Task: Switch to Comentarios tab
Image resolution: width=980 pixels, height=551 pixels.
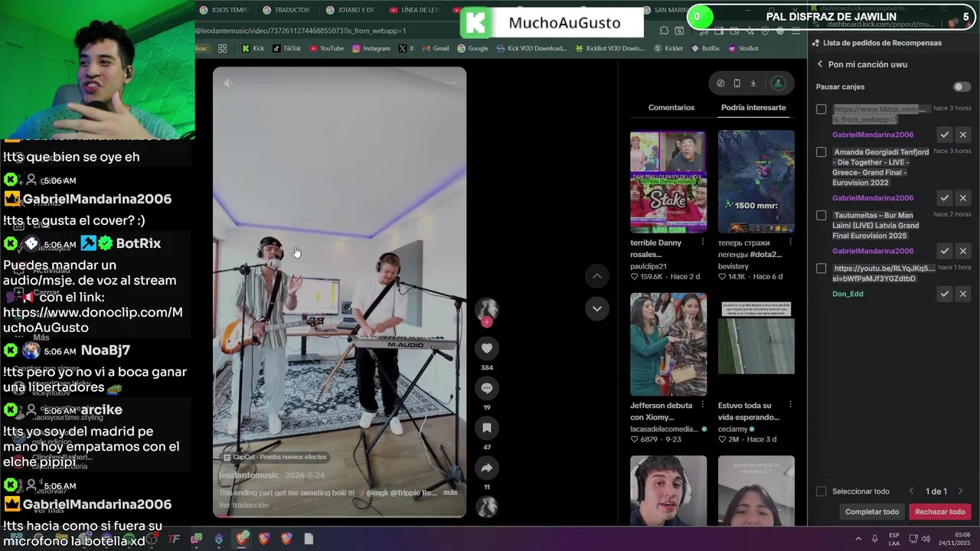Action: [671, 108]
